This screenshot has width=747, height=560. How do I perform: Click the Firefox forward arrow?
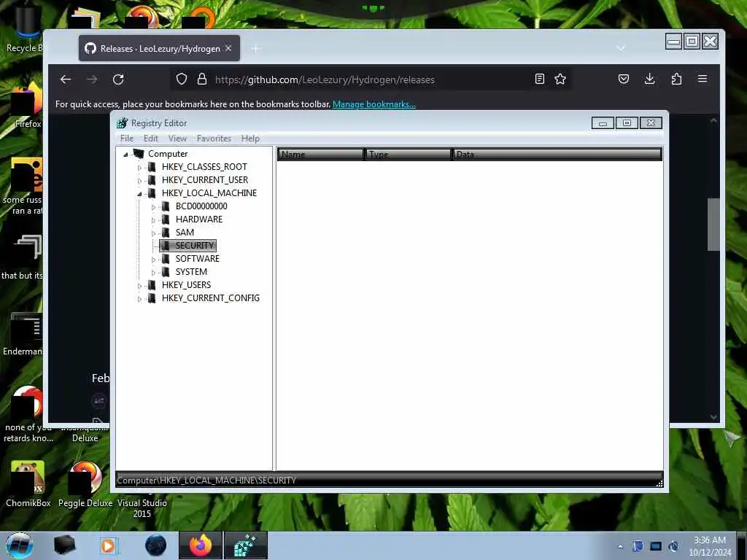tap(92, 79)
